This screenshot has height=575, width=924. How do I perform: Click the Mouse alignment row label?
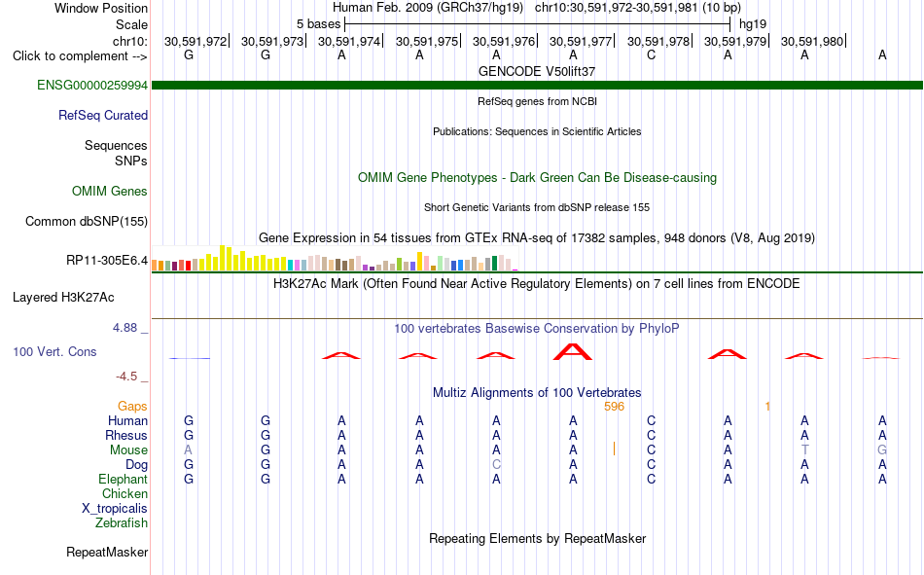pyautogui.click(x=128, y=449)
